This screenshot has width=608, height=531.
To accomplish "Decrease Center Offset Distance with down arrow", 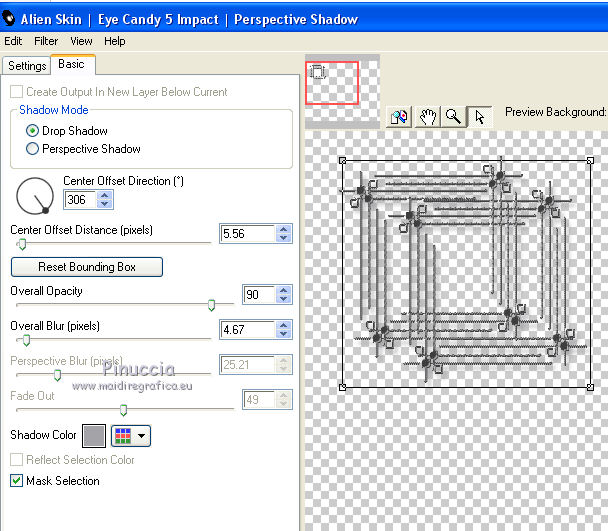I will (x=283, y=238).
